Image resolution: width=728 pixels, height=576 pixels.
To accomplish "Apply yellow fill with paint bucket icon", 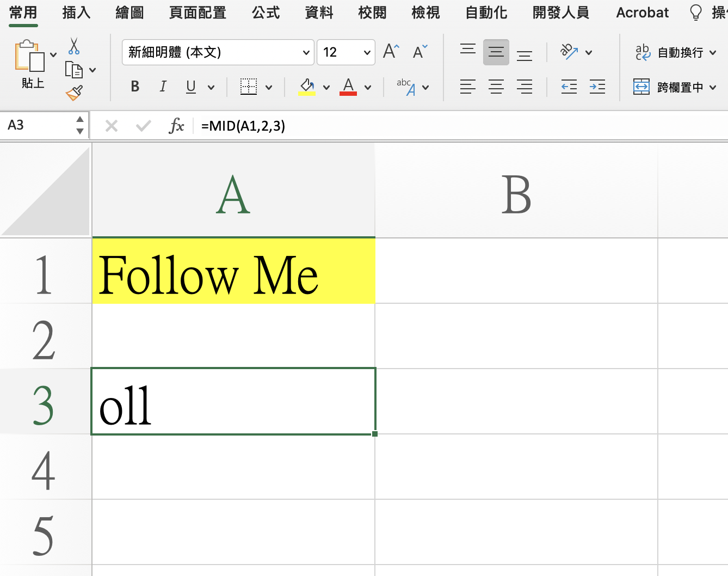I will click(x=307, y=87).
